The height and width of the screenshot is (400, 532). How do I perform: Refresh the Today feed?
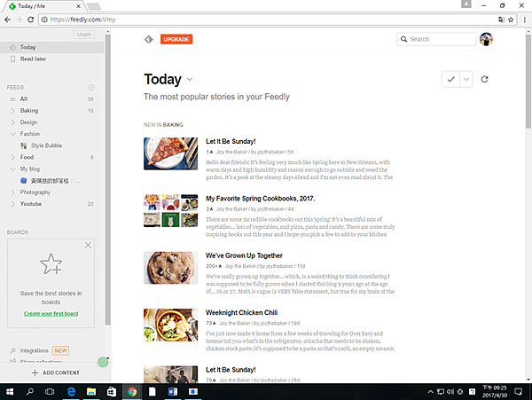pyautogui.click(x=484, y=79)
